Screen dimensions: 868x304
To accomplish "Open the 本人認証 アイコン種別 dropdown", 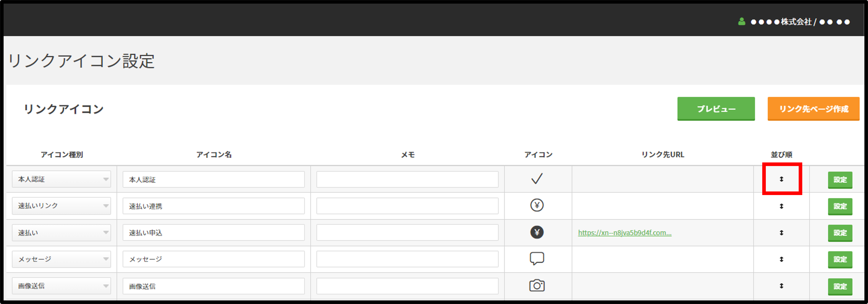I will pos(62,179).
